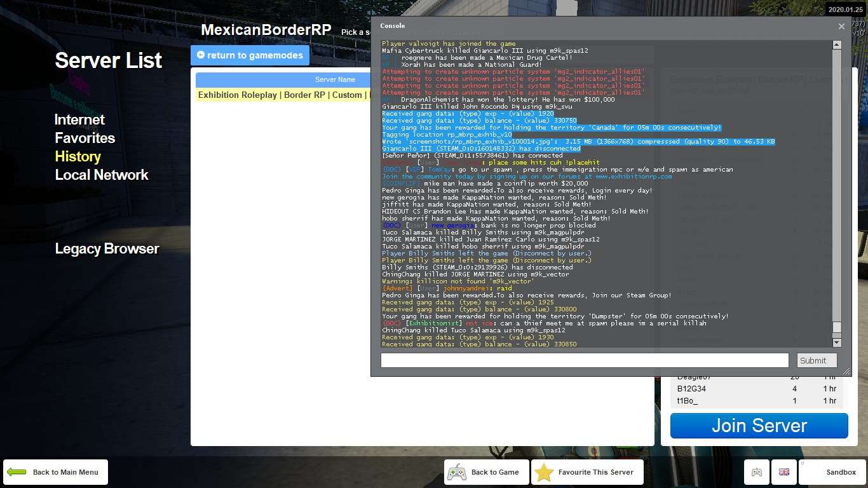Open the Sandbox gamemode selector
Image resolution: width=868 pixels, height=488 pixels.
(832, 472)
